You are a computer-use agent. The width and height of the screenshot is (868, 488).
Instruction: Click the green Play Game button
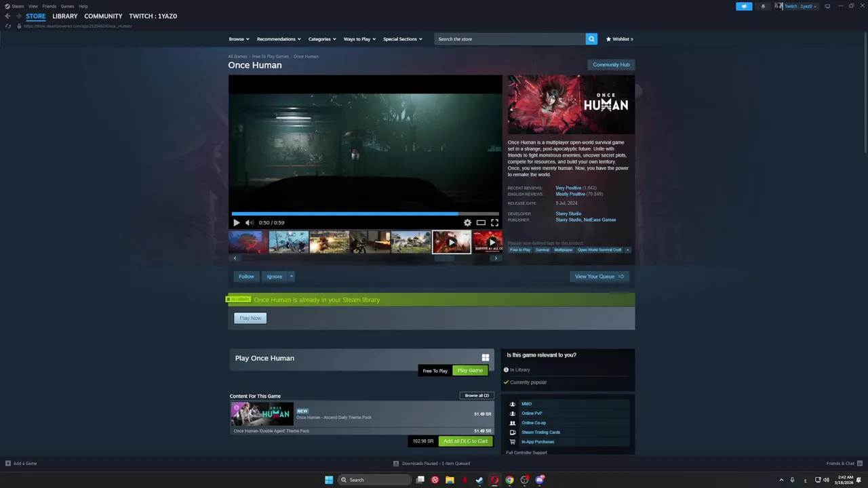coord(470,371)
